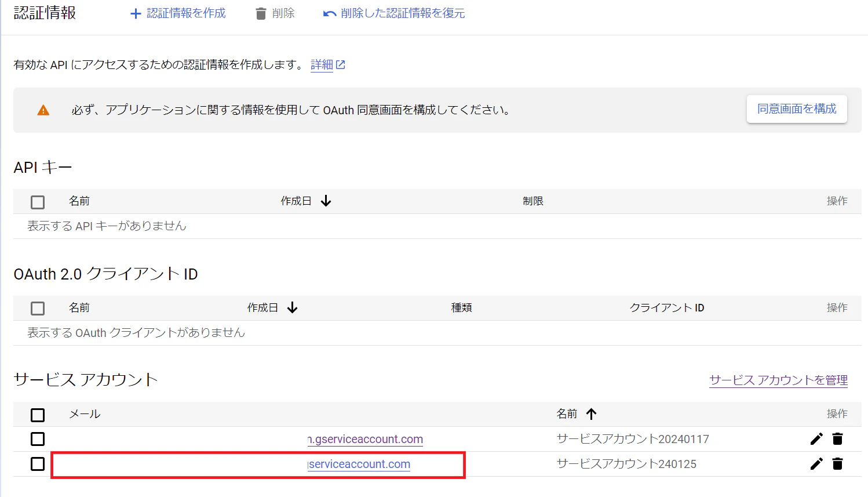Click the 同意画面を構成 button

797,109
